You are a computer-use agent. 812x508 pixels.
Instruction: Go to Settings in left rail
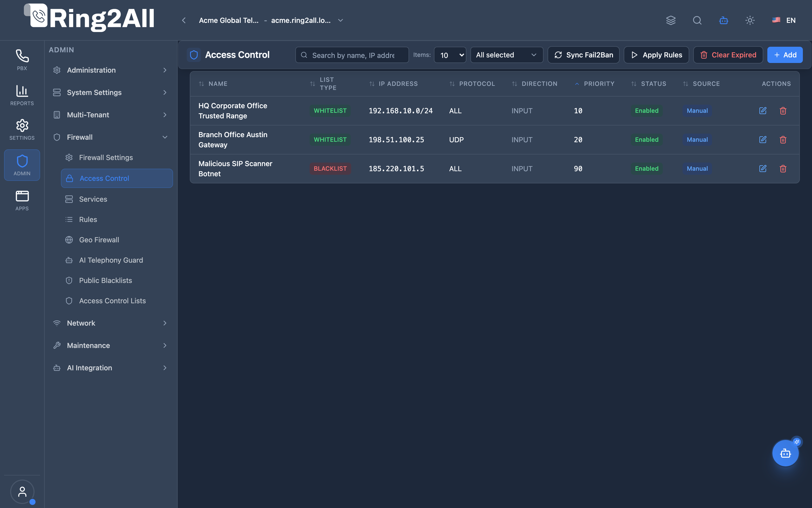22,130
